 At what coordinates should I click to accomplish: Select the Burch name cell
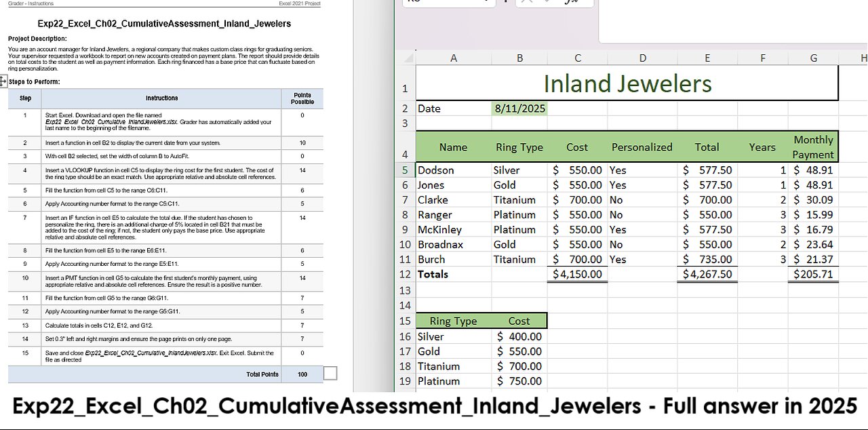pyautogui.click(x=454, y=260)
